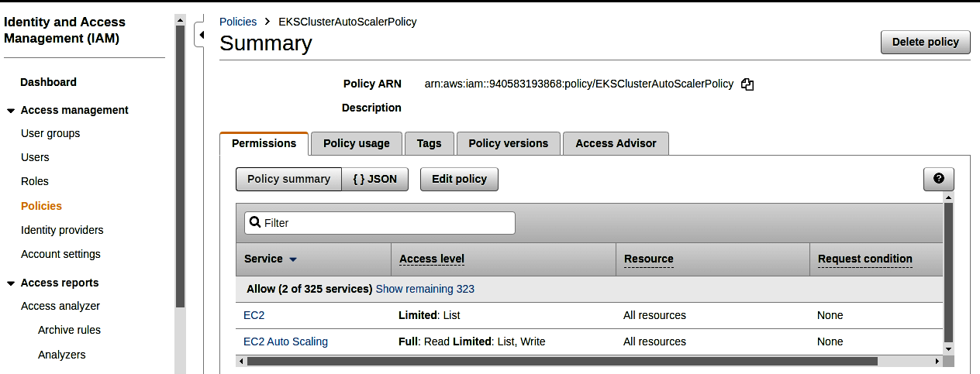980x374 pixels.
Task: Click the table's right scroll arrow
Action: pos(937,361)
